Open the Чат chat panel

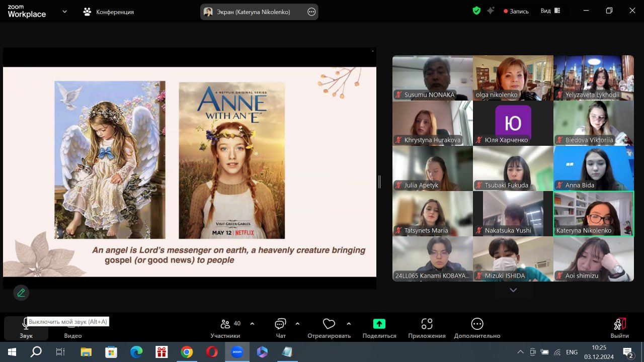(281, 328)
